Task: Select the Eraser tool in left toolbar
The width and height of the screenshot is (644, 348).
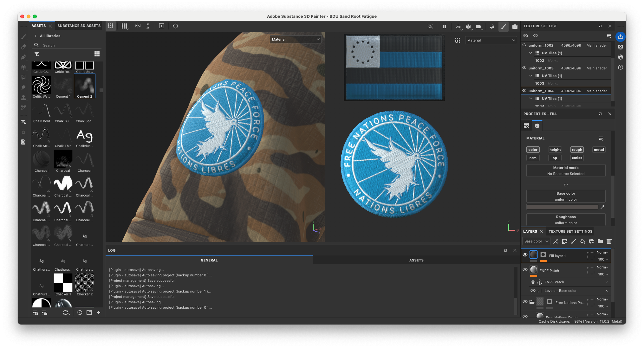Action: [23, 47]
